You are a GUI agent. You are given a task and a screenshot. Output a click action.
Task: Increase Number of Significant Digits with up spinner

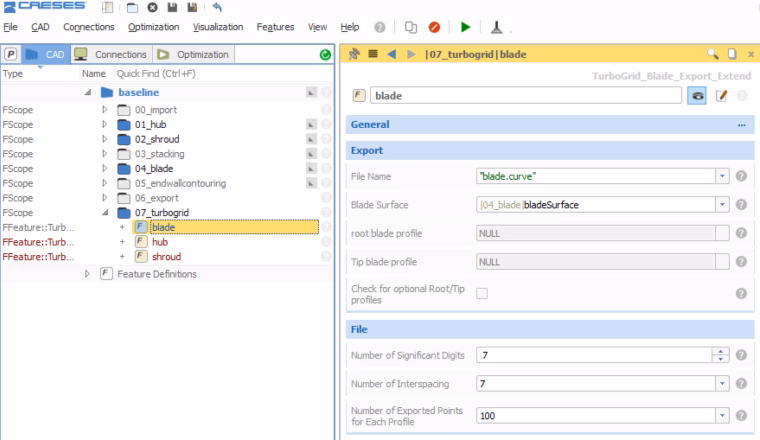point(721,351)
